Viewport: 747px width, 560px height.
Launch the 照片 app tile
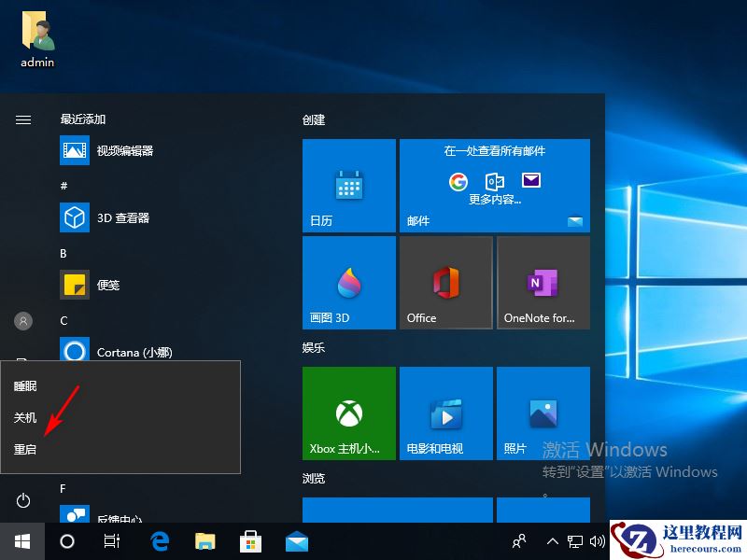(543, 413)
